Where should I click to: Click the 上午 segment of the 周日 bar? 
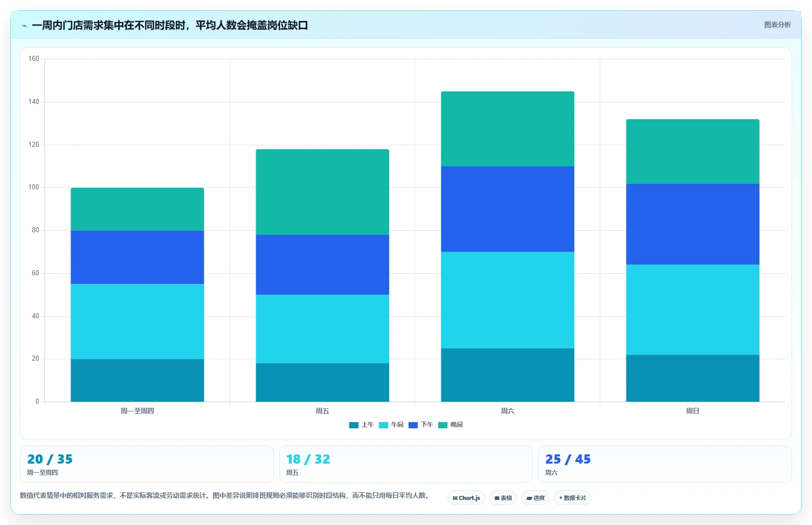(693, 378)
